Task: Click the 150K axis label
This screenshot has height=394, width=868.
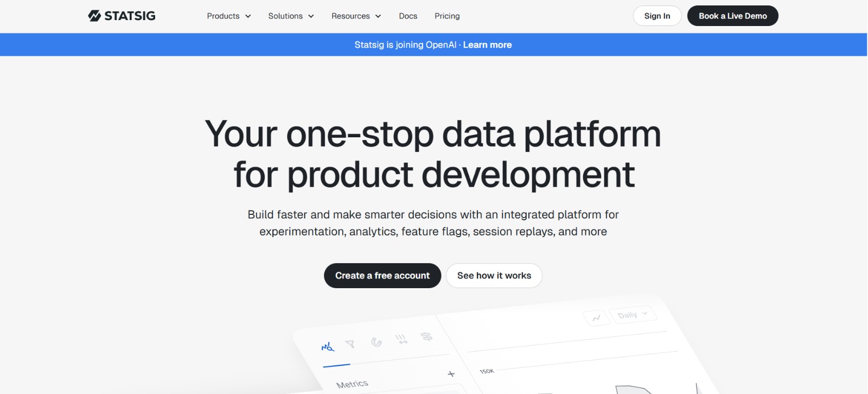Action: [x=487, y=371]
